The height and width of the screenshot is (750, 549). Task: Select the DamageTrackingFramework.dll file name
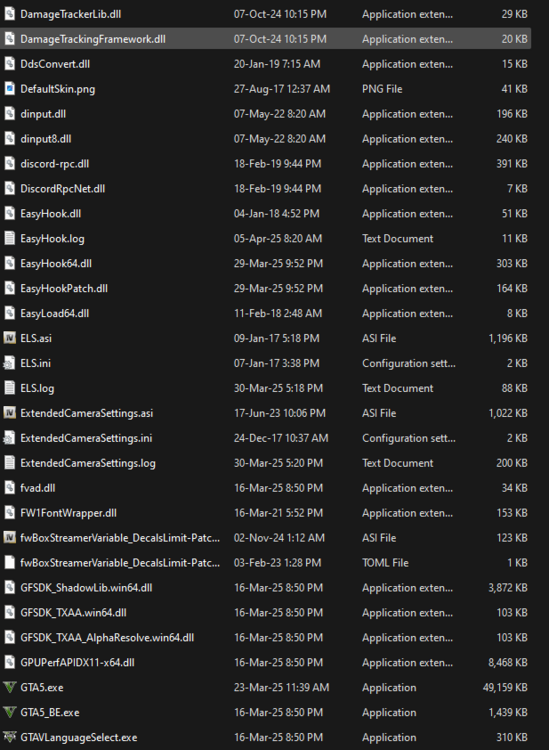point(93,39)
